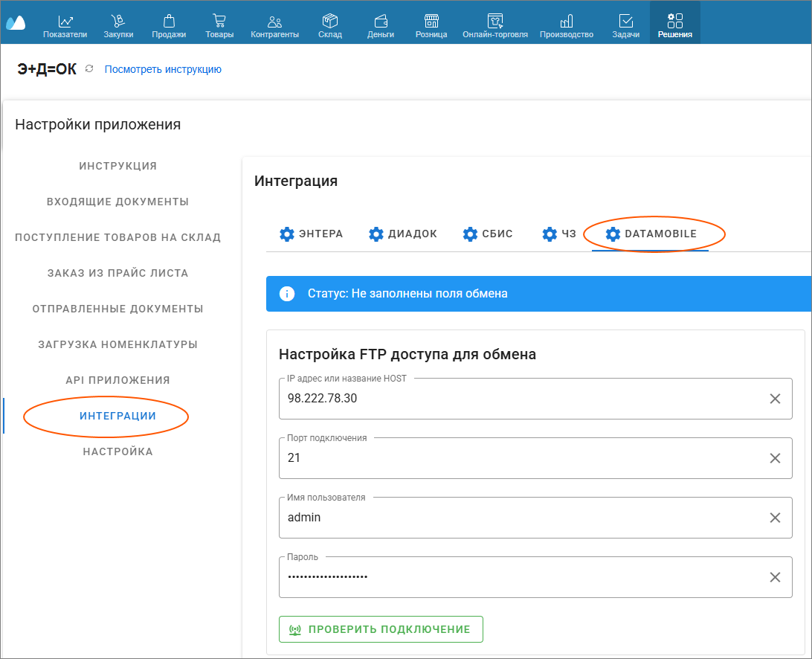Switch to the Диадок integration tab
Viewport: 812px width, 659px height.
(403, 234)
